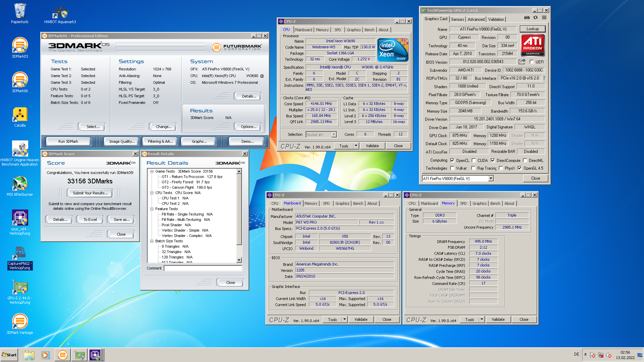Switch to Advanced tab in GPU-Z
This screenshot has width=644, height=362.
pyautogui.click(x=476, y=19)
